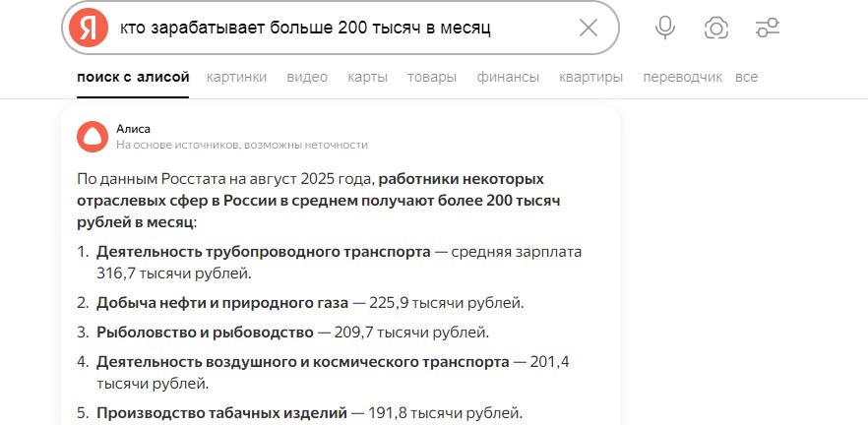The image size is (868, 425).
Task: Open the 'карты' tab
Action: coord(368,78)
